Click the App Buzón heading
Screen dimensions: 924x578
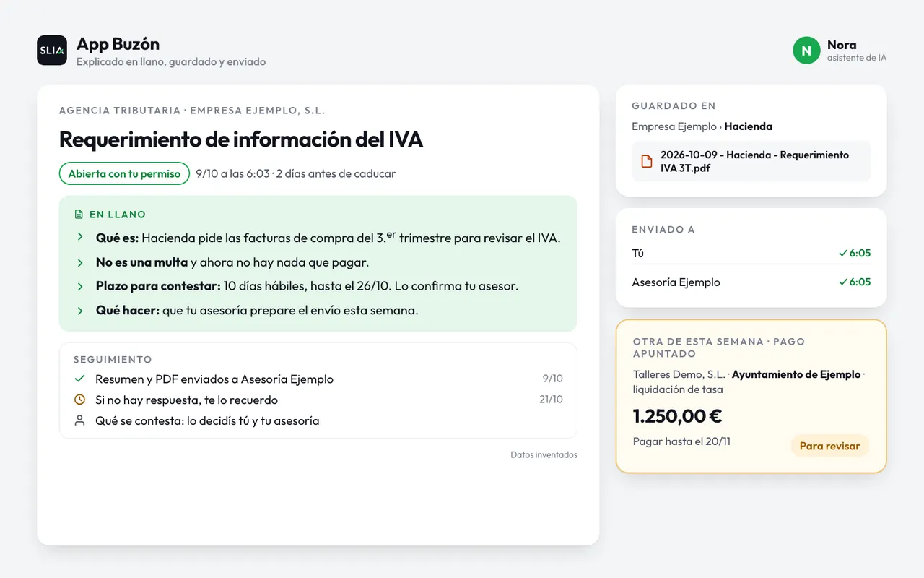[118, 44]
